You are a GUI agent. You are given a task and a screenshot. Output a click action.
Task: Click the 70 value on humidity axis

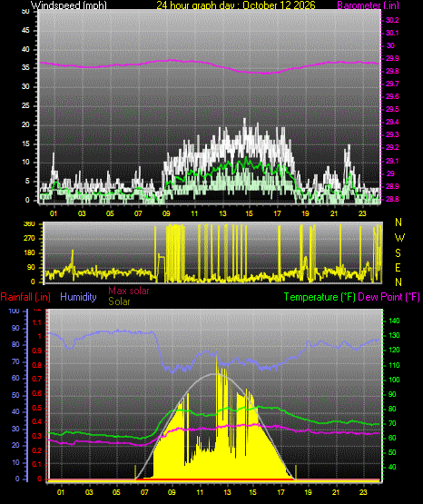click(15, 362)
